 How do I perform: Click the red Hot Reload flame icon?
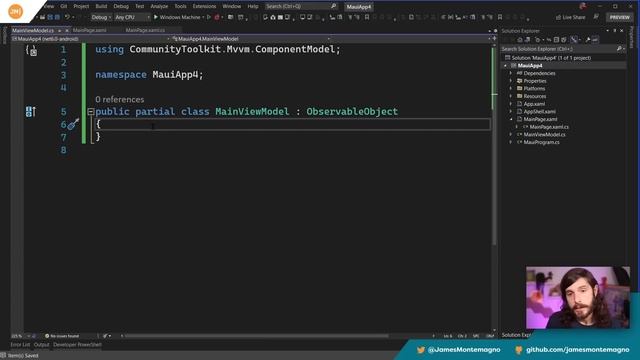coord(217,17)
